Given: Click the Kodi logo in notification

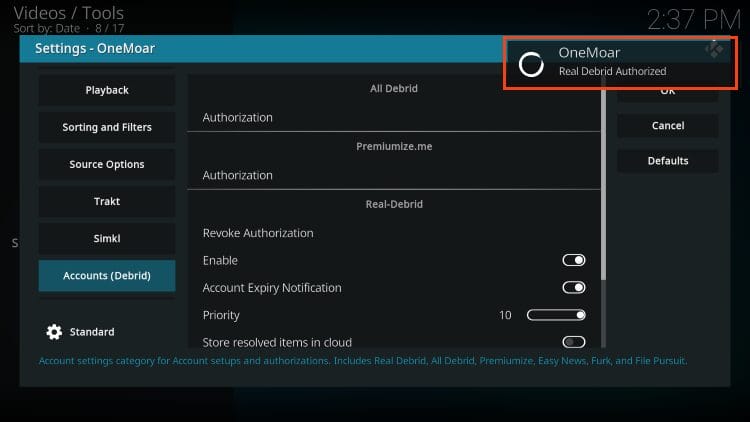Looking at the screenshot, I should (x=714, y=49).
